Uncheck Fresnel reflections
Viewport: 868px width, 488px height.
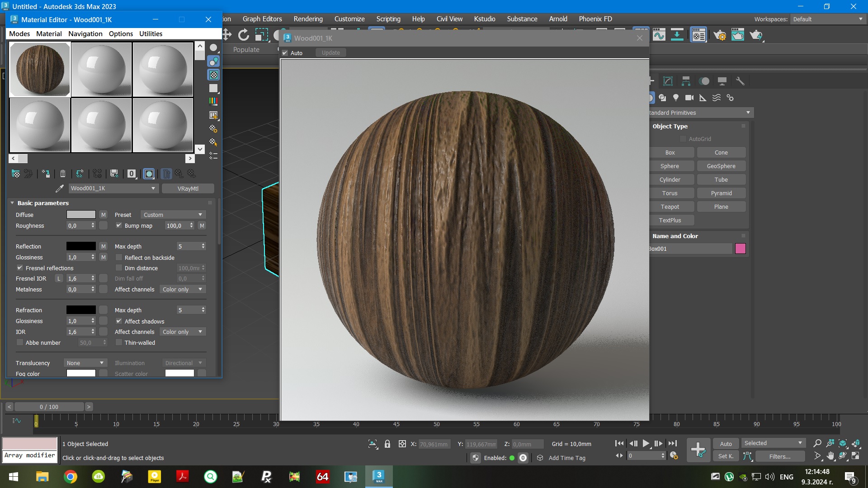20,267
